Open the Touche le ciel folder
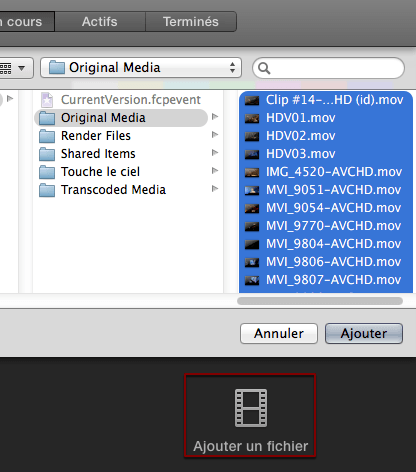 pos(121,172)
